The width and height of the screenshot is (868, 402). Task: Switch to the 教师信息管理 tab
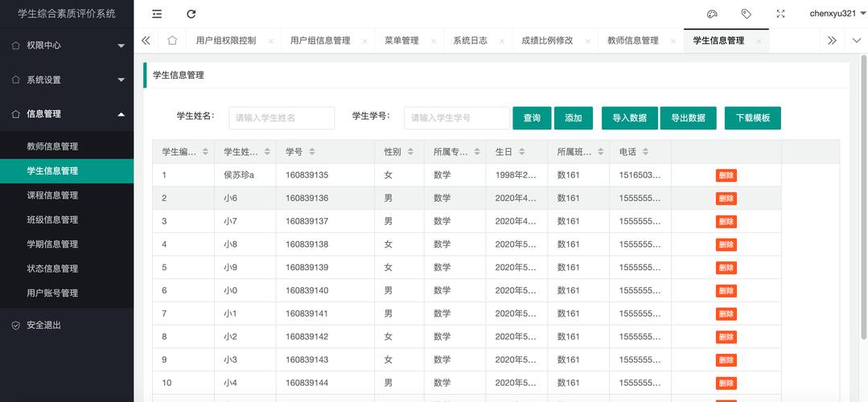coord(633,40)
